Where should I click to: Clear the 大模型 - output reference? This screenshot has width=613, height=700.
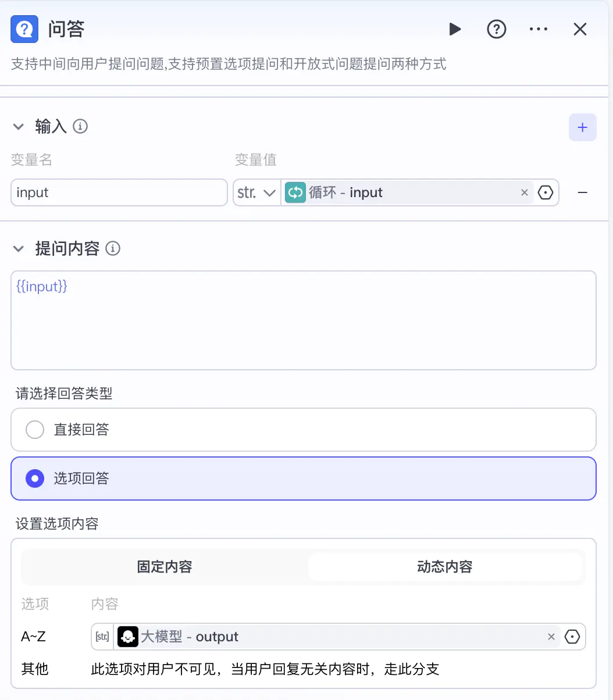551,637
